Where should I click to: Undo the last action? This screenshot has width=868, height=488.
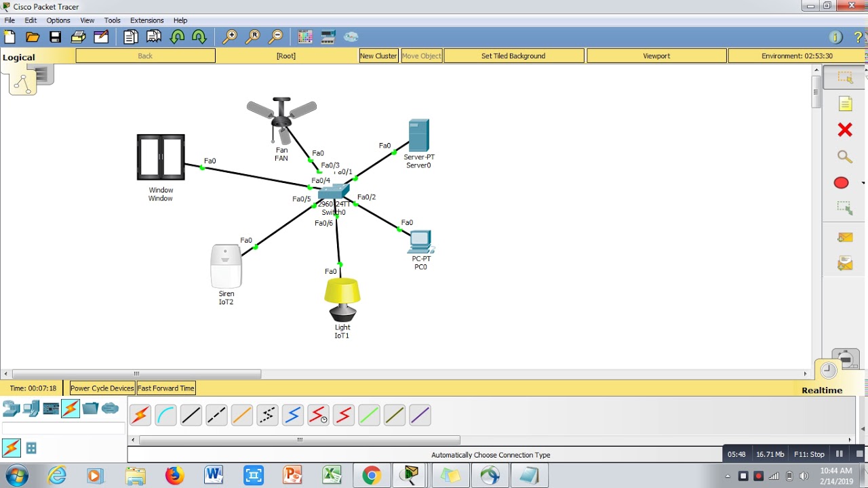[x=177, y=37]
